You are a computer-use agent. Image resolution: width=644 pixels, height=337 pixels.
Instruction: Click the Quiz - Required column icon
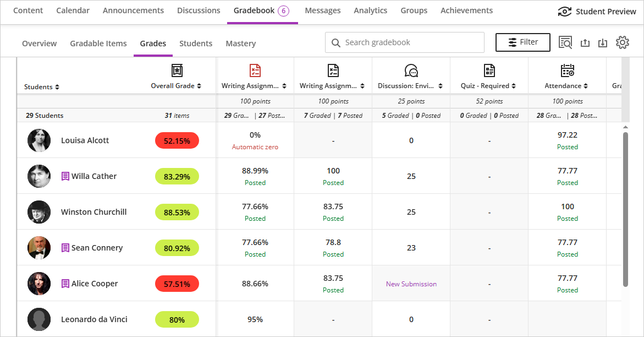[x=489, y=70]
